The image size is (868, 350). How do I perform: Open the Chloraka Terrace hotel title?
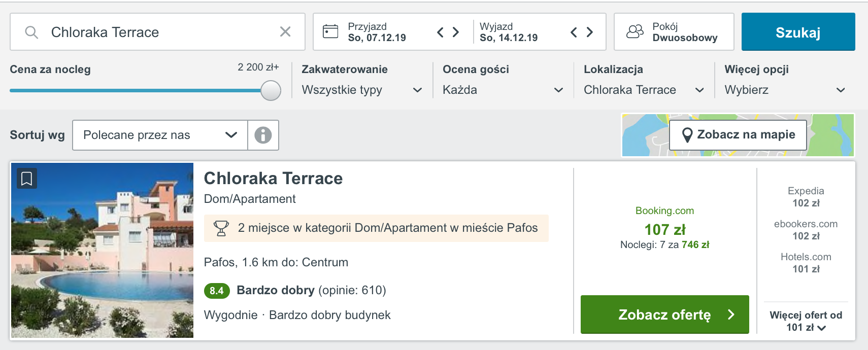point(273,179)
